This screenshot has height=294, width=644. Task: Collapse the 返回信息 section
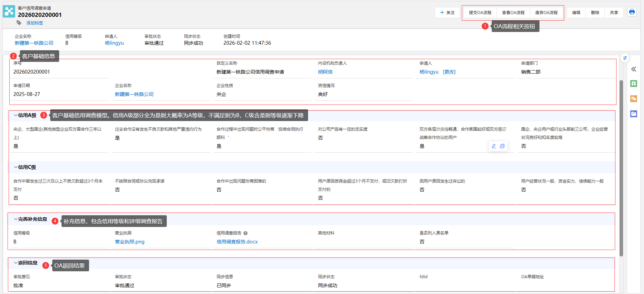click(16, 263)
